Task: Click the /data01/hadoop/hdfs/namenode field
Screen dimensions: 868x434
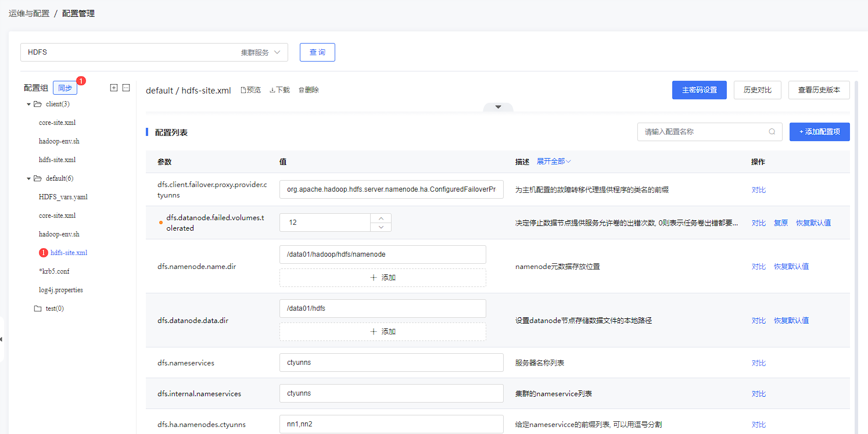Action: 383,254
